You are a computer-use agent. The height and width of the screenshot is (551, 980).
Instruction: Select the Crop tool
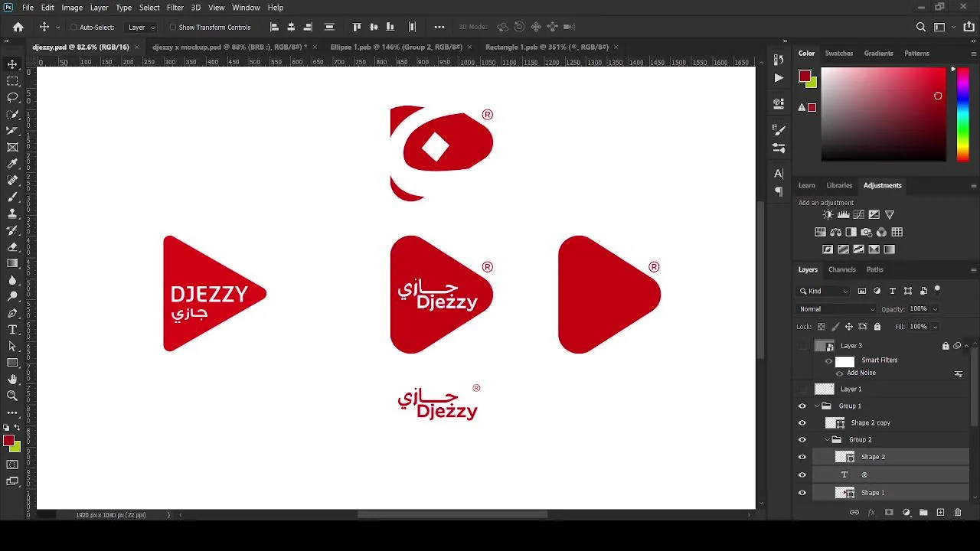tap(12, 131)
